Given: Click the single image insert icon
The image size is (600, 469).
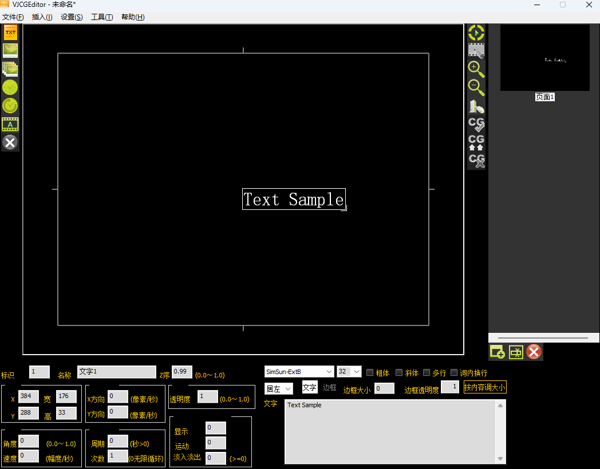Looking at the screenshot, I should 10,50.
